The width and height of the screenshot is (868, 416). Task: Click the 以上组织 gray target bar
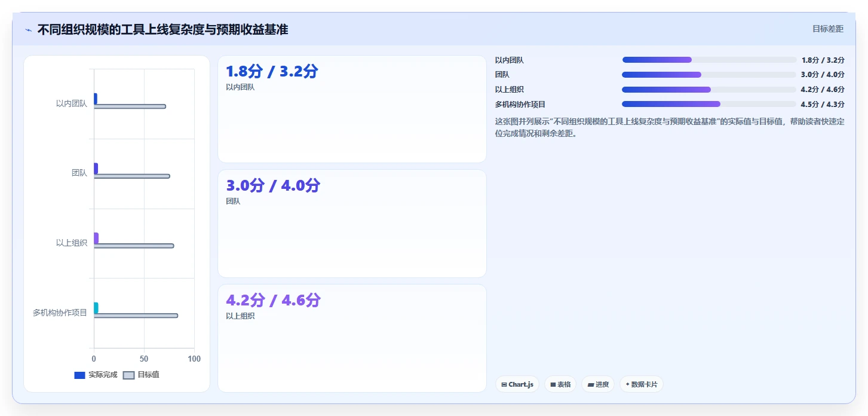(134, 246)
